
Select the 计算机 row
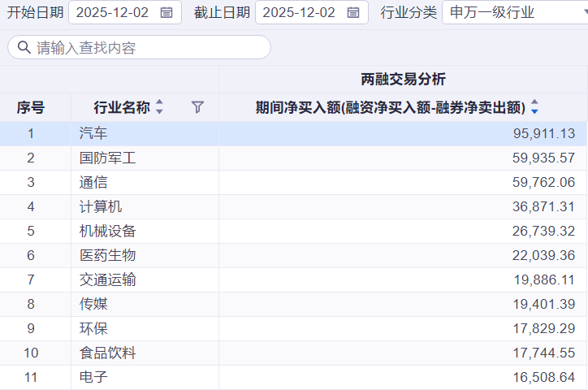tap(294, 206)
